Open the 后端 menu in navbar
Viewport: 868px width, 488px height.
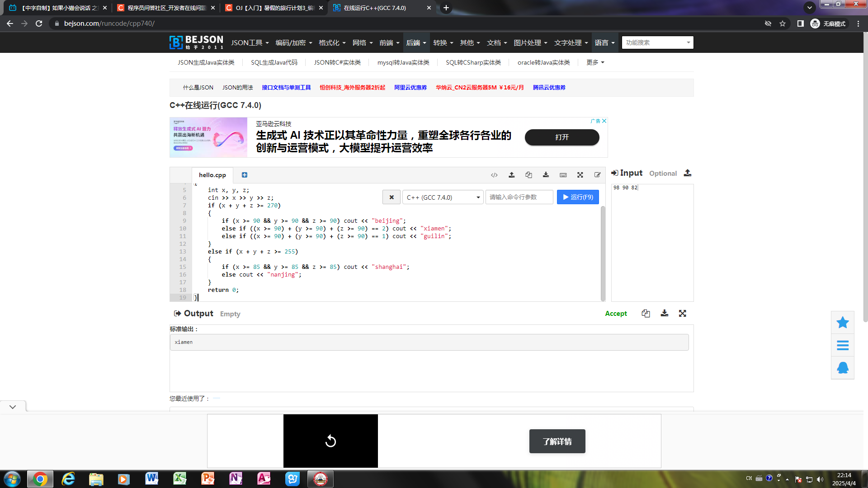416,42
